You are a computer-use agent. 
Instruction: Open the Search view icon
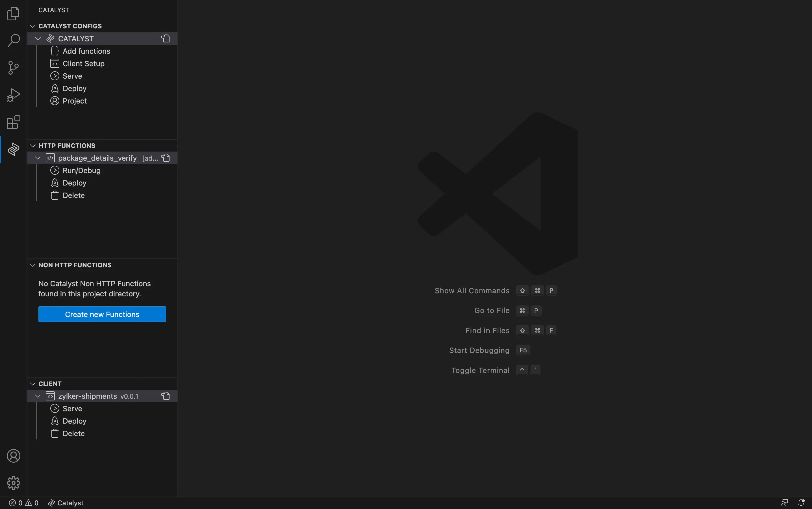click(x=14, y=40)
